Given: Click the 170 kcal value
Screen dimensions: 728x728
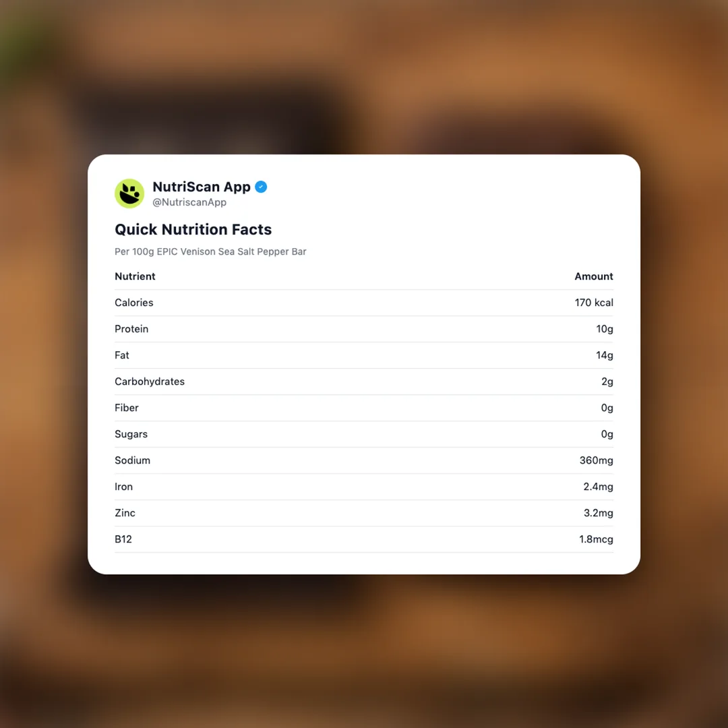Looking at the screenshot, I should 593,303.
